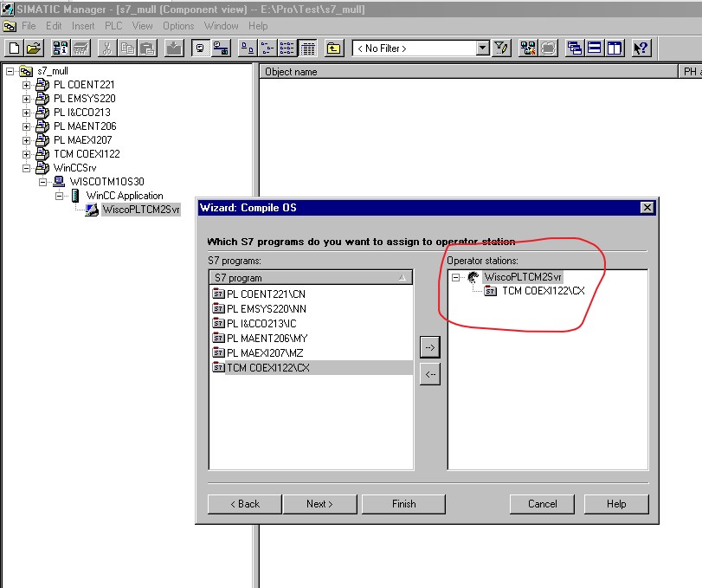The height and width of the screenshot is (588, 702).
Task: Expand the PL EMSYS220 station node
Action: point(27,99)
